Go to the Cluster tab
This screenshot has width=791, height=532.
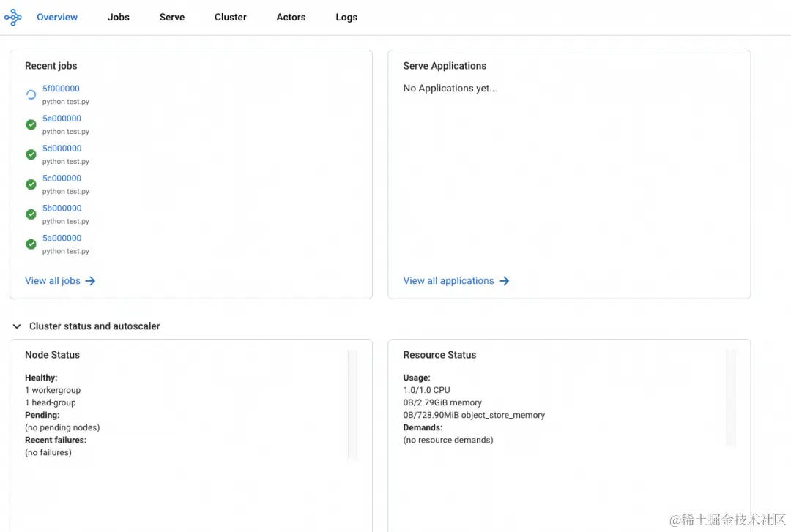pyautogui.click(x=231, y=17)
